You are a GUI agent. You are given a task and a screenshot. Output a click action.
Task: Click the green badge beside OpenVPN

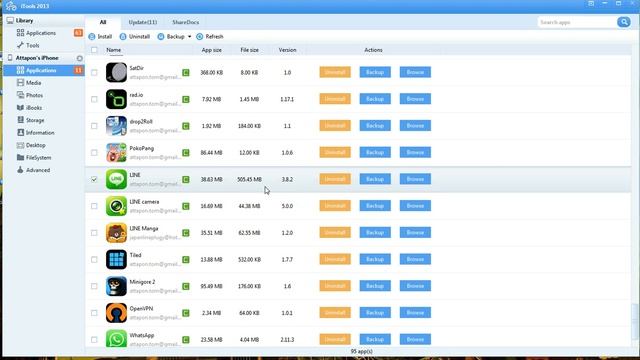[186, 313]
